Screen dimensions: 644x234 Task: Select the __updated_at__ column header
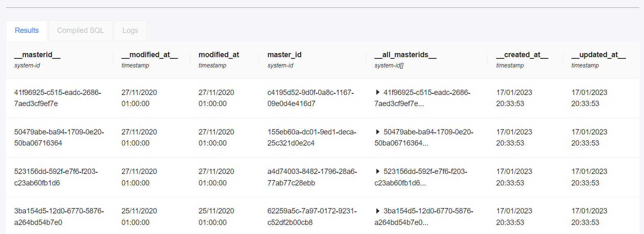(599, 55)
